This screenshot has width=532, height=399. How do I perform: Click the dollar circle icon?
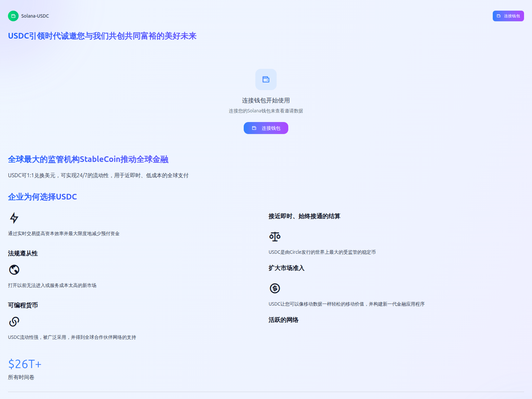coord(275,288)
